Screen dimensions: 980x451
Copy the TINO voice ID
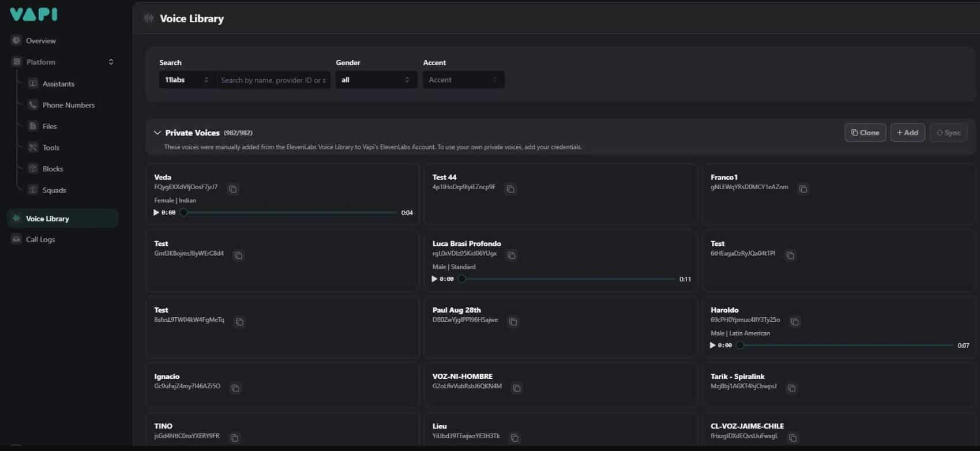234,438
